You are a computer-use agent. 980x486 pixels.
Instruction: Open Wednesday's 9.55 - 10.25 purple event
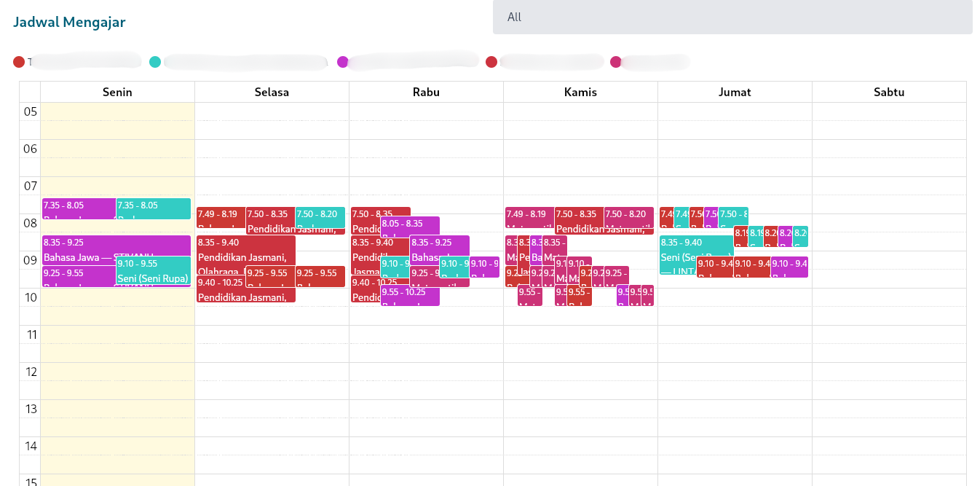point(409,296)
